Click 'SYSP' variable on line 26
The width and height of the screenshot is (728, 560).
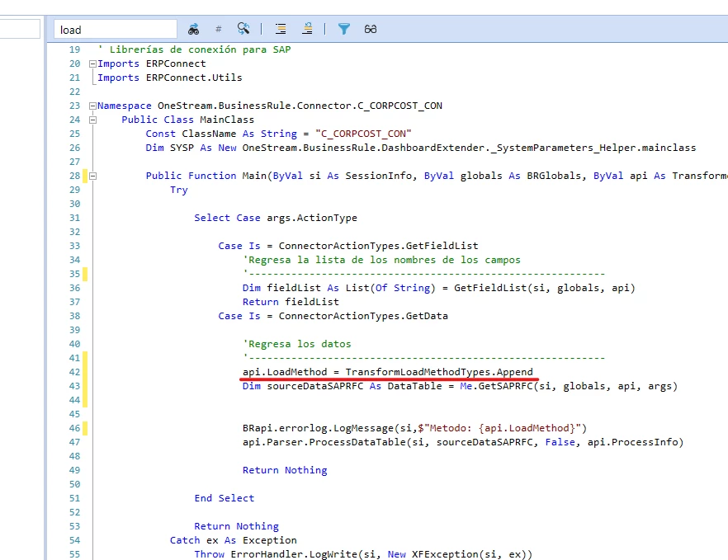[x=182, y=148]
